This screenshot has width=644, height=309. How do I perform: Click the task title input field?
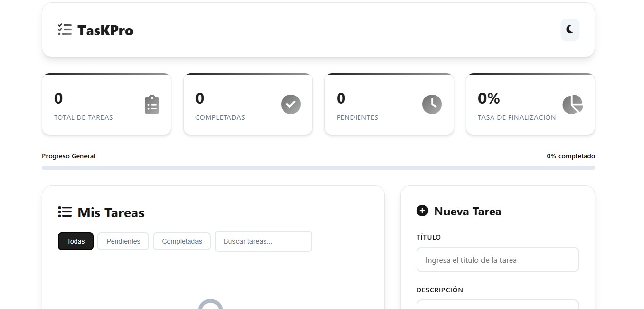pos(498,260)
